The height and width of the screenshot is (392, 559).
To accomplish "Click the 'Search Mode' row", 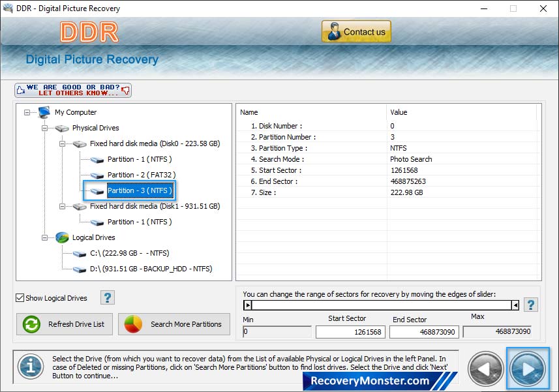I will (x=387, y=159).
